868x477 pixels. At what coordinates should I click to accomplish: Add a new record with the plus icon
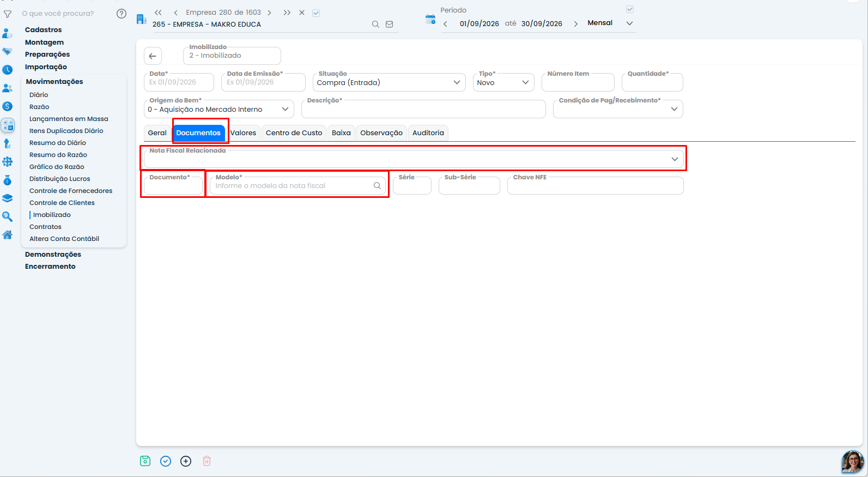point(186,461)
